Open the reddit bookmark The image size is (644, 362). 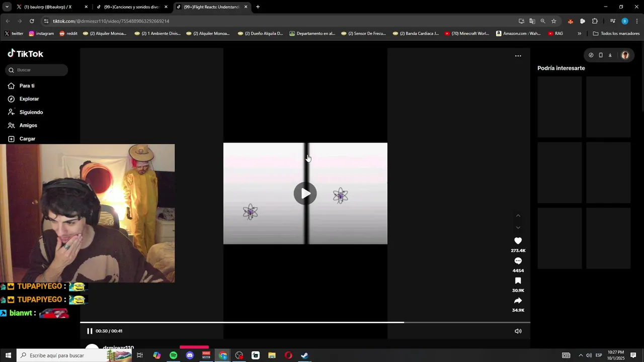[68, 34]
